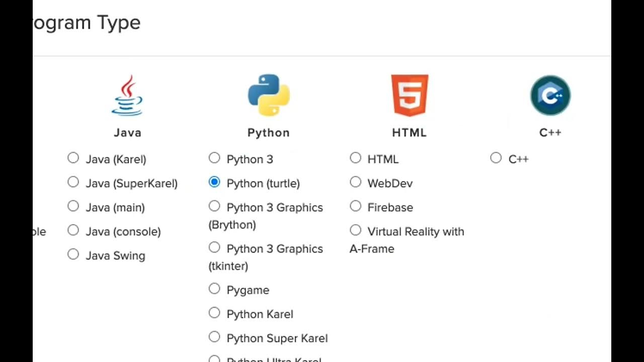The image size is (644, 362).
Task: Click the Java coffee cup logo
Action: 127,96
